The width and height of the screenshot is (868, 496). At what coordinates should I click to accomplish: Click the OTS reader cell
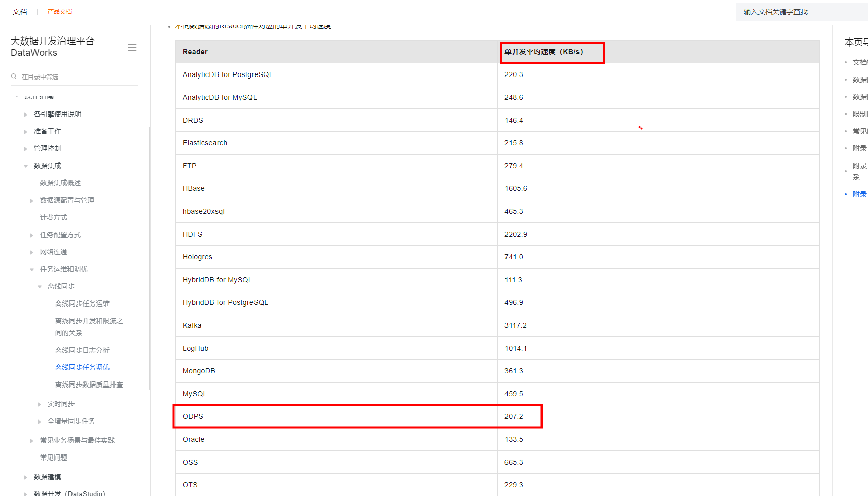coord(337,485)
